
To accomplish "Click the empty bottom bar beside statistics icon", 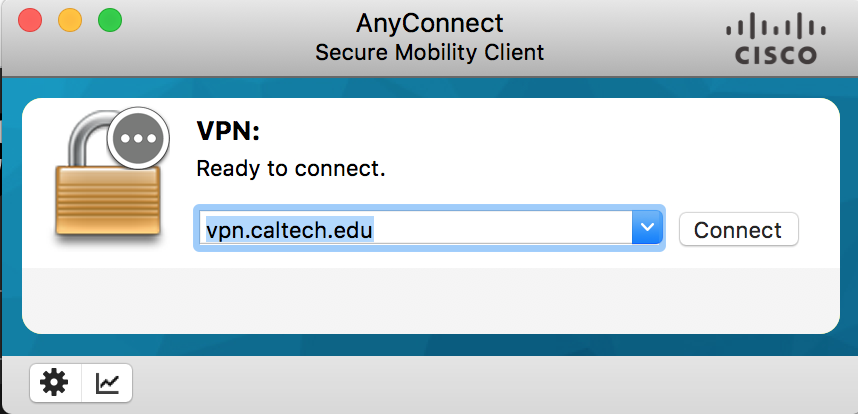I will click(x=480, y=384).
